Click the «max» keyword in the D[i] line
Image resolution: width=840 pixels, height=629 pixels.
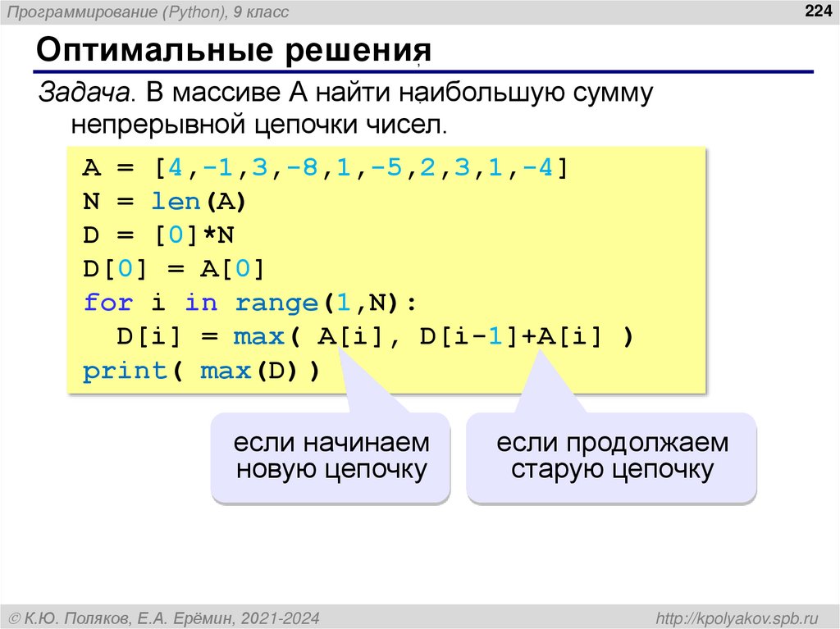(x=258, y=336)
